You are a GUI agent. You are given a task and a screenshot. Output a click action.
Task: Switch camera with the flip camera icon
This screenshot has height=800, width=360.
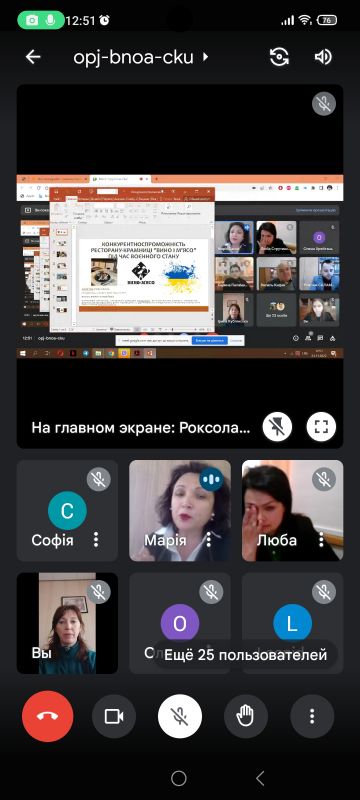click(279, 57)
